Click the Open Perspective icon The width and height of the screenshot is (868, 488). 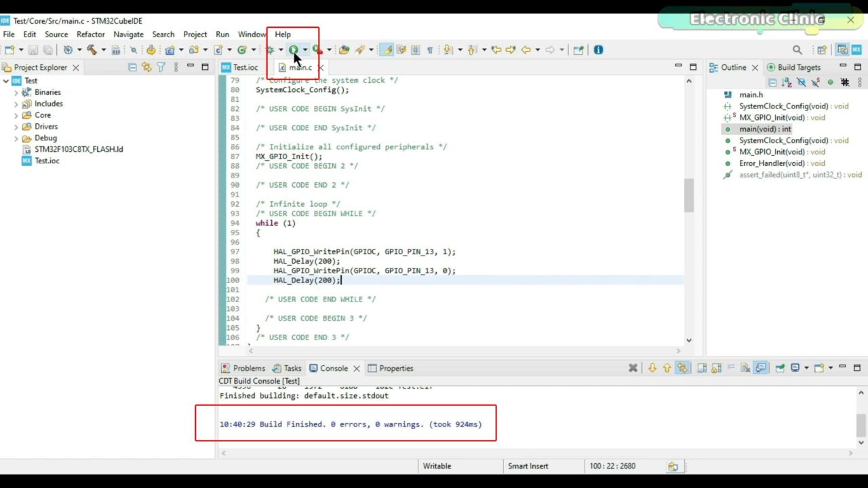[x=822, y=49]
